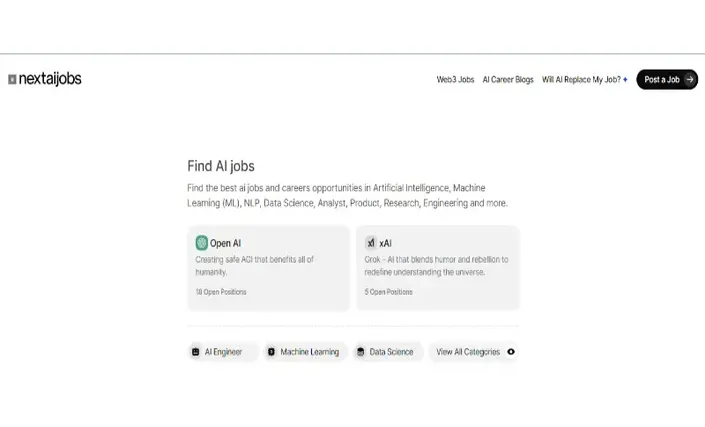
Task: Click the arrow icon in Post a Job
Action: [689, 80]
